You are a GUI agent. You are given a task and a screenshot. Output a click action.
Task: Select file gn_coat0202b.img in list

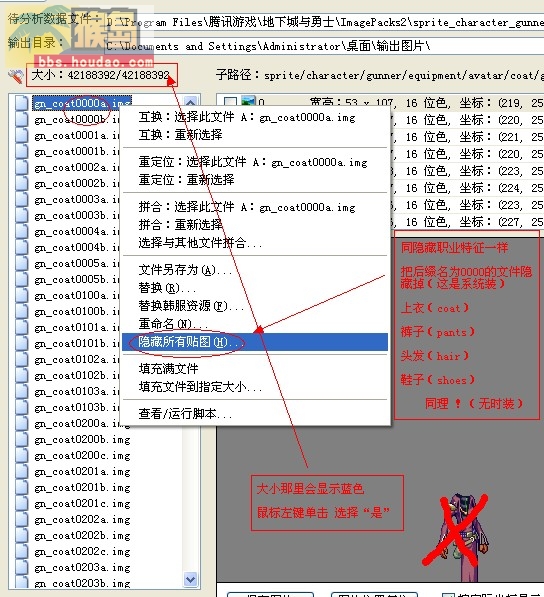(82, 535)
